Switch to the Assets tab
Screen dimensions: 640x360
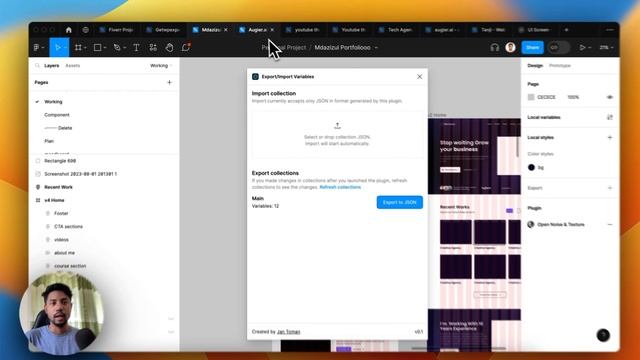point(73,66)
